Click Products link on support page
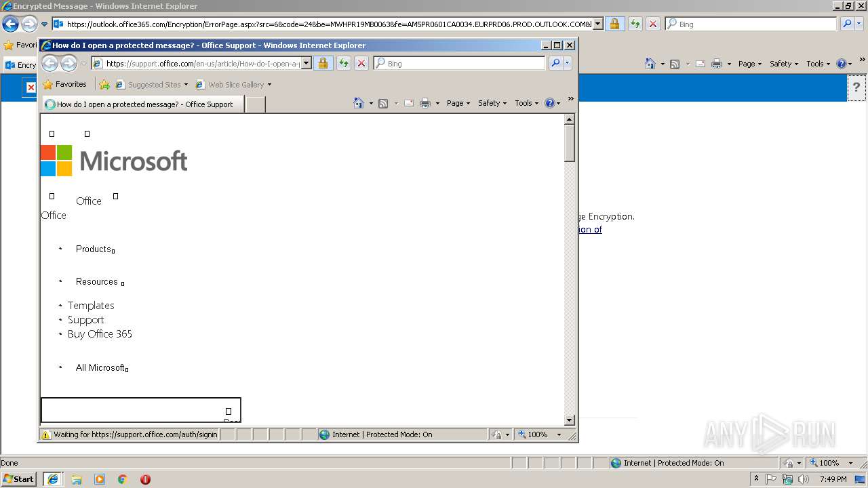The height and width of the screenshot is (488, 868). [93, 249]
